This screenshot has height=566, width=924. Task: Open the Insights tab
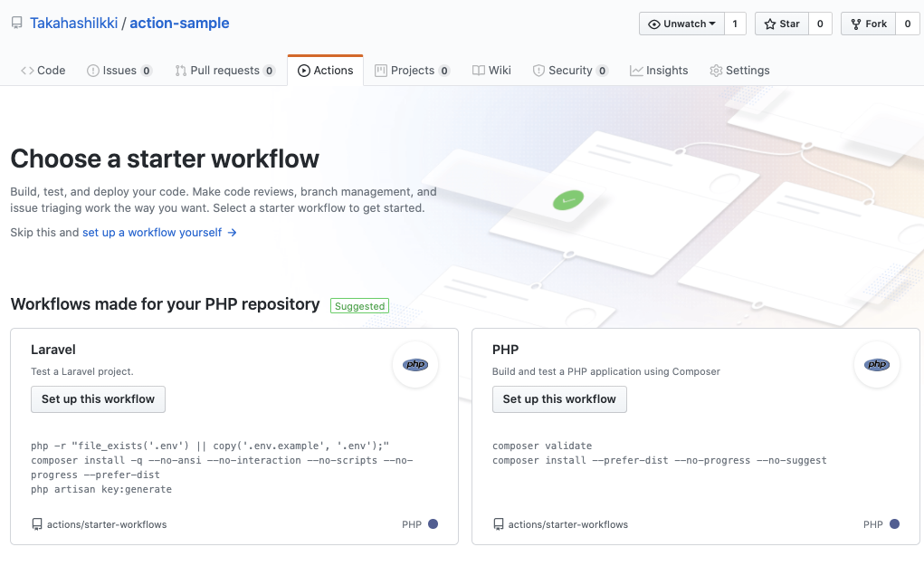coord(659,70)
